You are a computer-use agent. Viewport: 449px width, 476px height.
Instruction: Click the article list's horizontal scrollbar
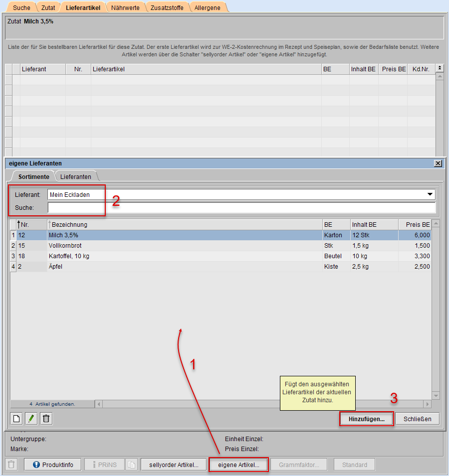tap(262, 404)
